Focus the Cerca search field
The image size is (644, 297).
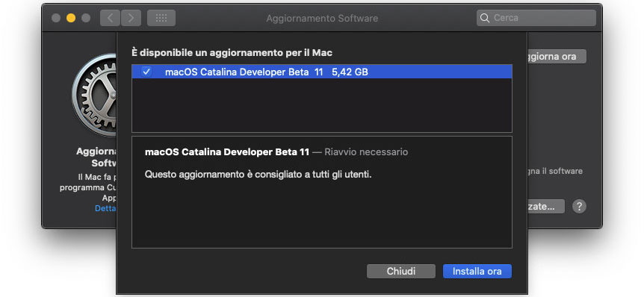(536, 18)
